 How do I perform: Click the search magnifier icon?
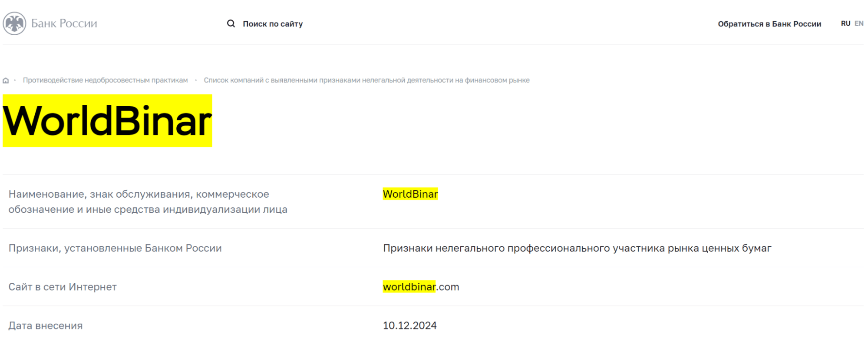coord(231,23)
